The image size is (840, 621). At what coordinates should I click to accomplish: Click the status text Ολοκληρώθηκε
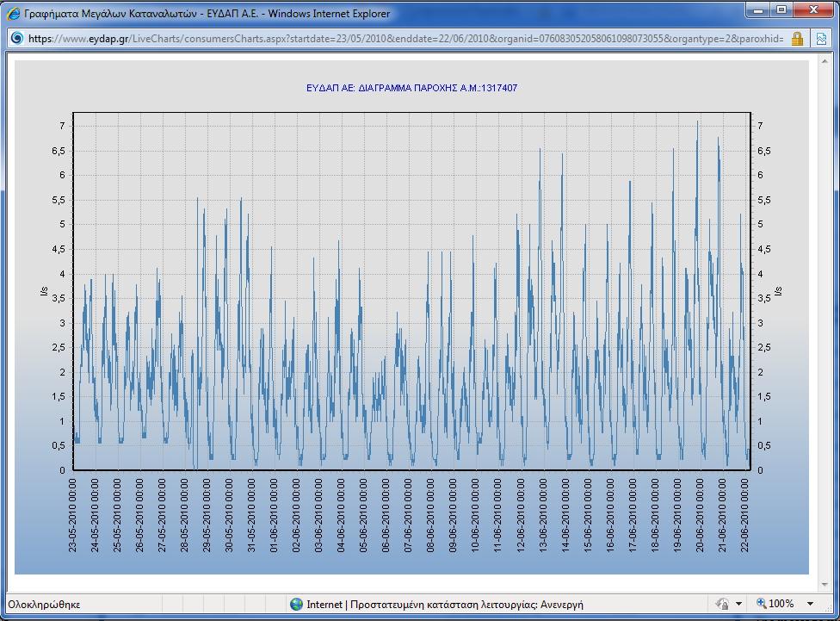click(44, 605)
